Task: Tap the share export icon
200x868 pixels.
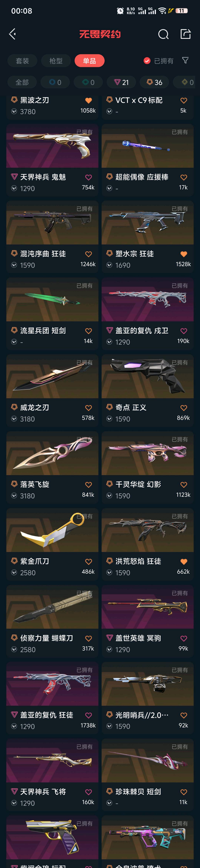Action: click(186, 34)
